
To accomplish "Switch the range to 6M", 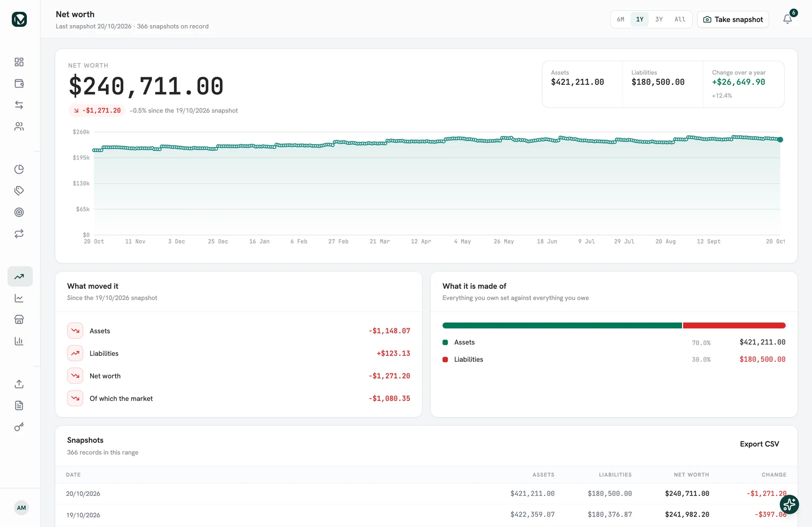I will [x=621, y=19].
